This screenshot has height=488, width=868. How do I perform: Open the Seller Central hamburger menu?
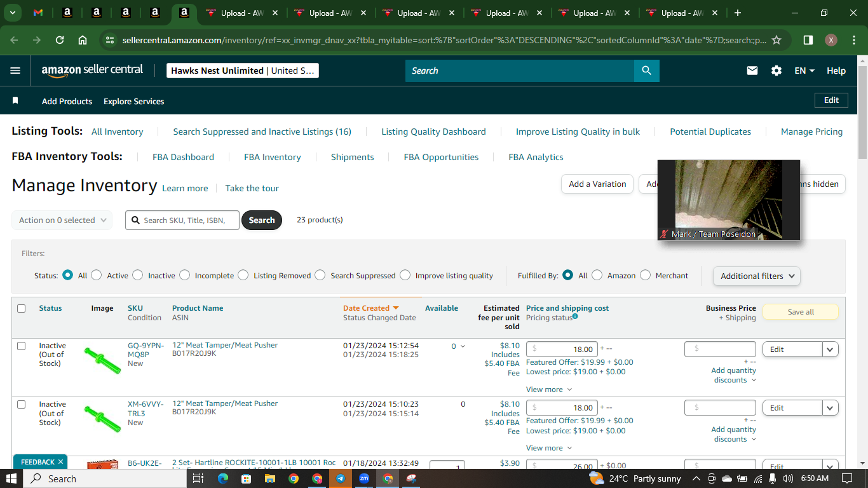15,71
